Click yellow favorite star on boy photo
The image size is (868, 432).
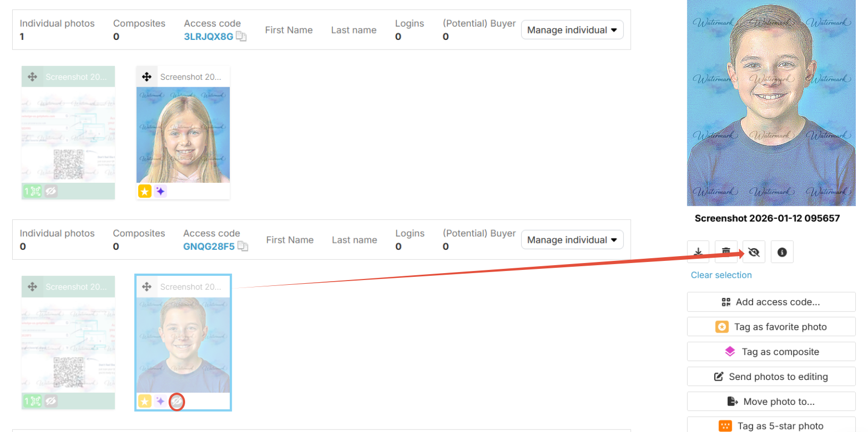(145, 401)
